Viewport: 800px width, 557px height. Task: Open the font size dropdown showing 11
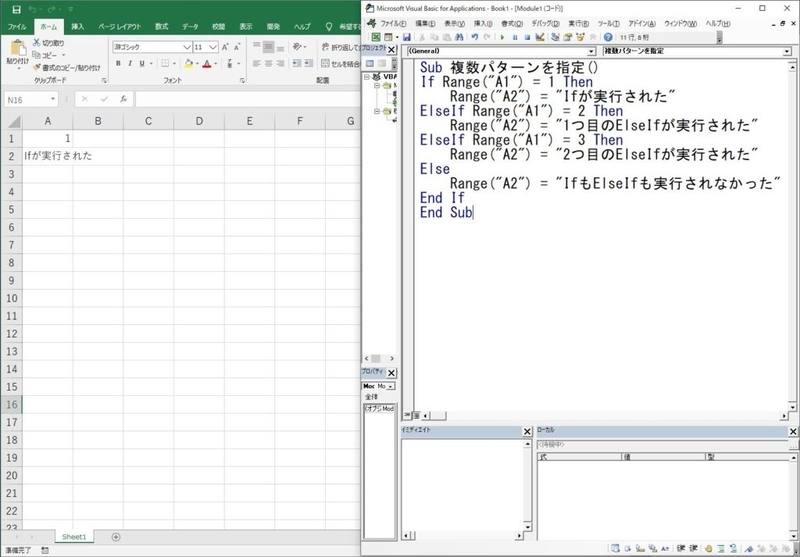tap(213, 47)
